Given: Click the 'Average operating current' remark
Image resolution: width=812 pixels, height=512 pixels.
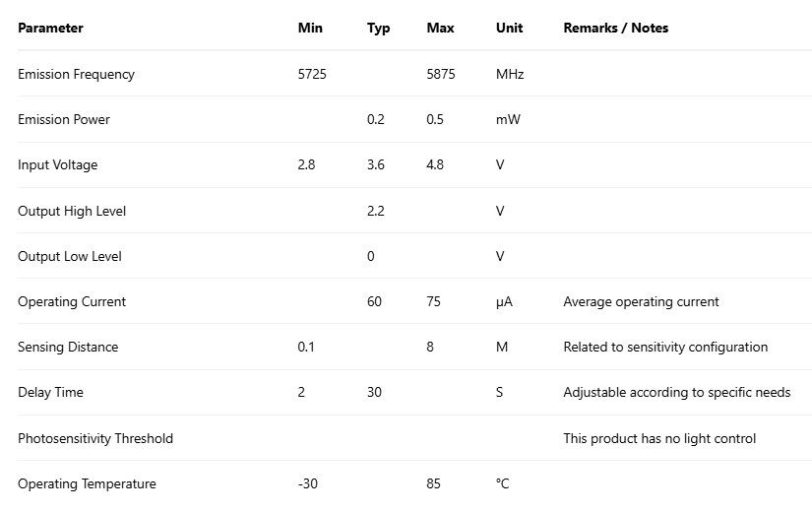Looking at the screenshot, I should (x=641, y=302).
